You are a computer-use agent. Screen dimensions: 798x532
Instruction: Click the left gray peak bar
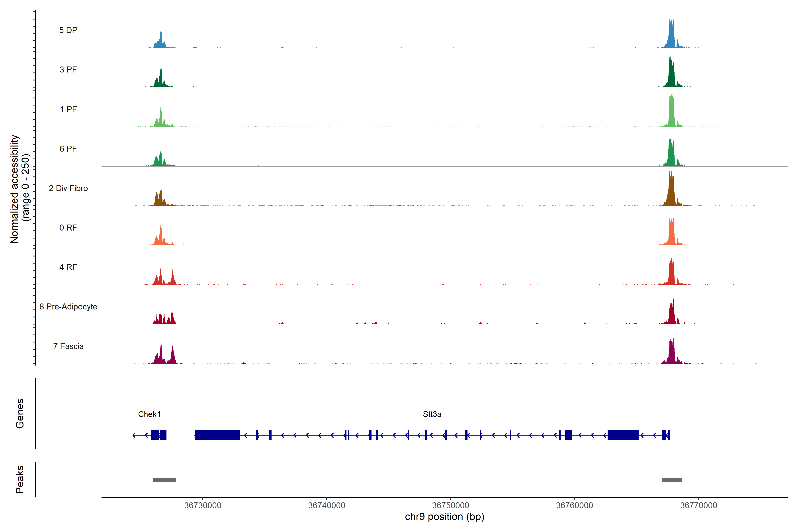[164, 480]
